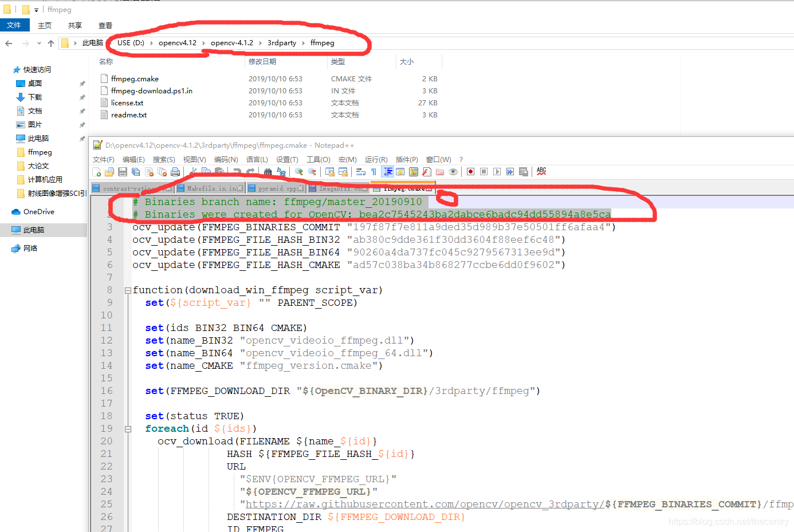
Task: Expand chevron after USE (D:) in address bar
Action: [151, 43]
